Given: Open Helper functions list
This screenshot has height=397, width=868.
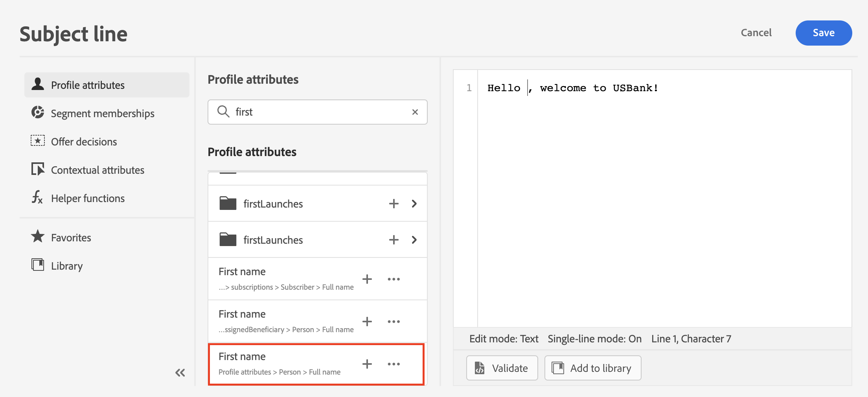Looking at the screenshot, I should click(x=88, y=198).
